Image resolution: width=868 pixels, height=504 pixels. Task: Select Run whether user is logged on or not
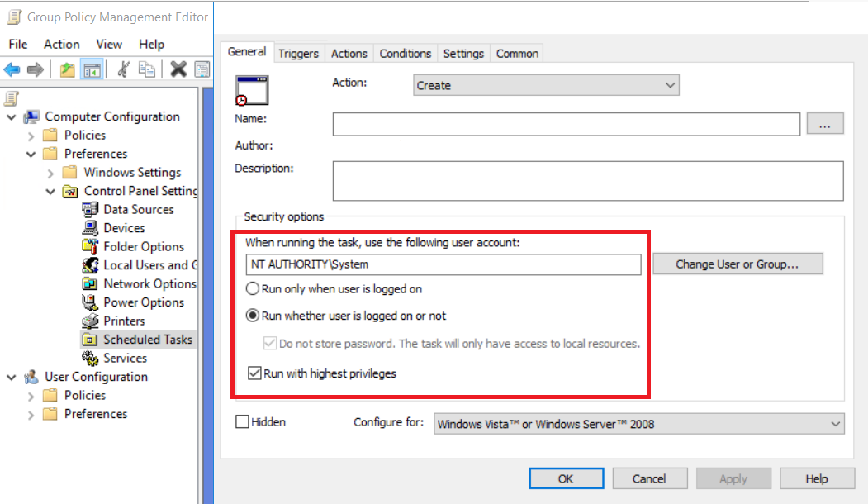(253, 316)
